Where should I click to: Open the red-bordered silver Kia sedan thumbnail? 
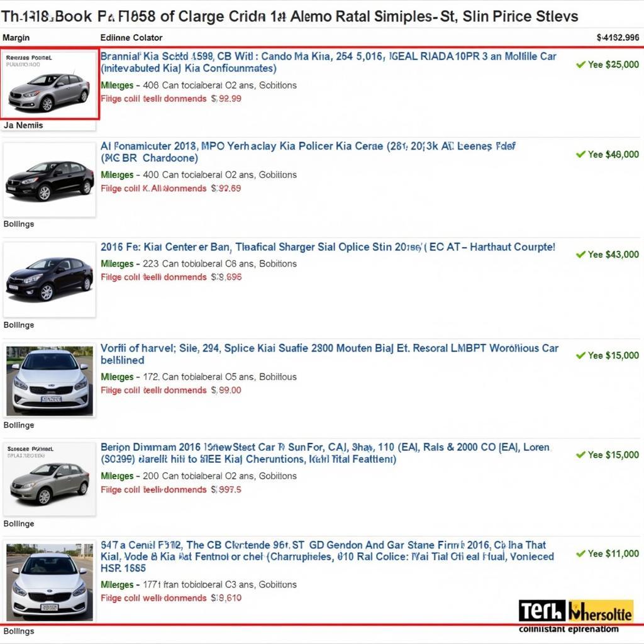[50, 84]
